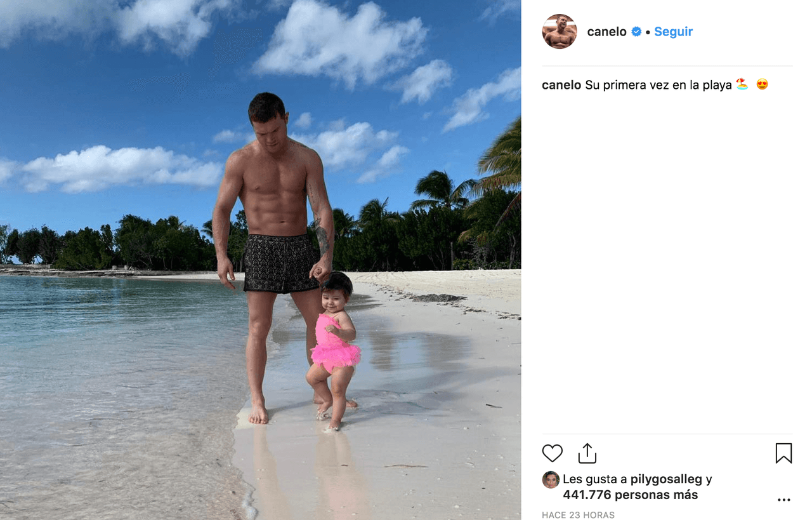Click the HACE 23 HORAS timestamp
Screen dimensions: 812x520
pos(578,515)
